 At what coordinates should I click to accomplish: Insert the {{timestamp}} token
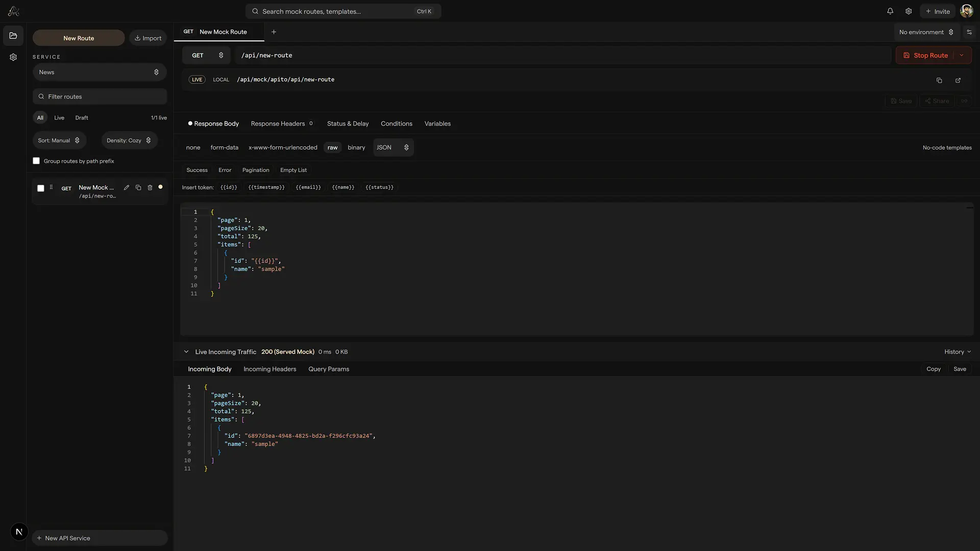click(266, 187)
